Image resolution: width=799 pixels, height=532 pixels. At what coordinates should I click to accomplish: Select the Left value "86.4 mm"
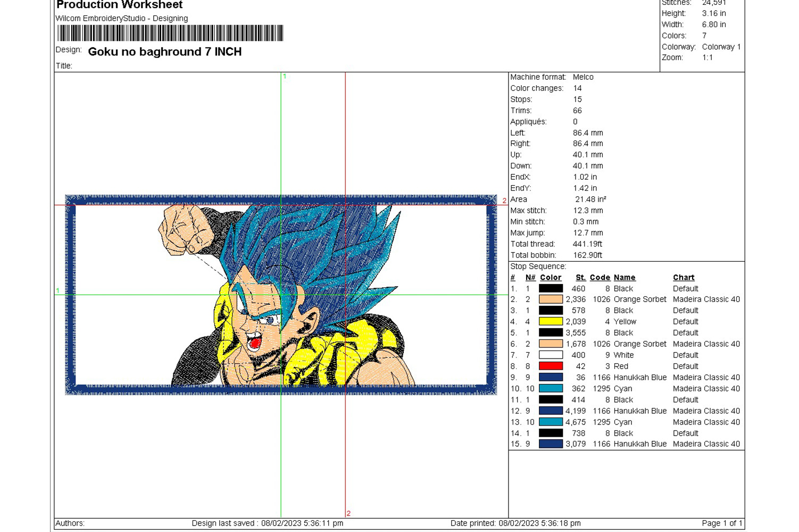pyautogui.click(x=588, y=133)
